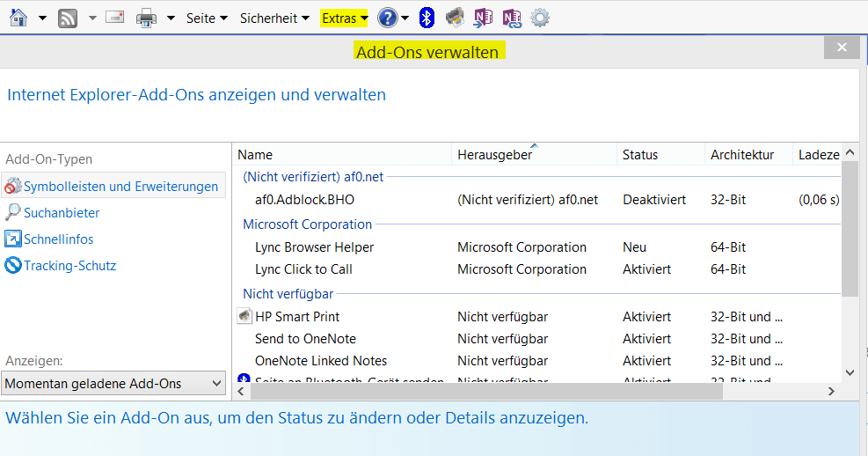Click the horizontal scrollbar left arrow
Screen dimensions: 868x456
click(241, 391)
